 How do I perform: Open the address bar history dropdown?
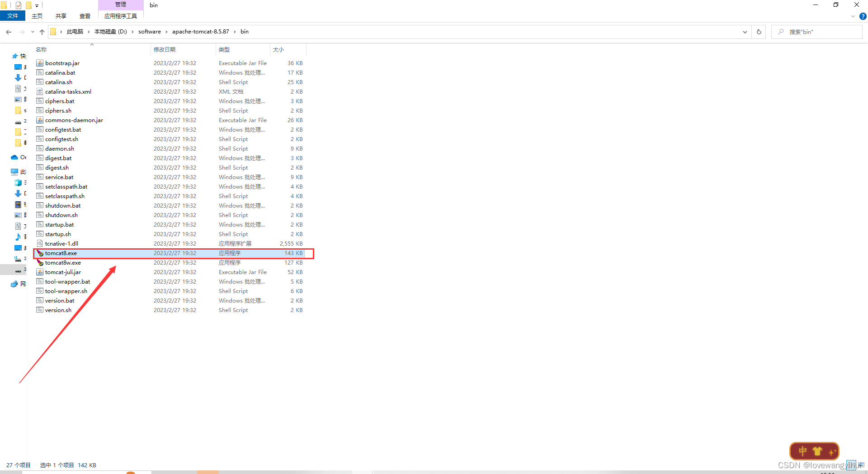745,32
